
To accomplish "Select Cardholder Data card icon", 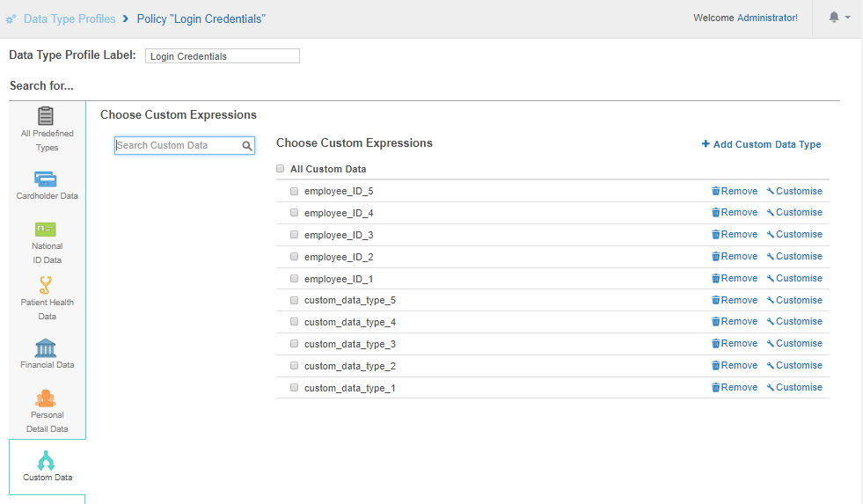I will [x=47, y=179].
